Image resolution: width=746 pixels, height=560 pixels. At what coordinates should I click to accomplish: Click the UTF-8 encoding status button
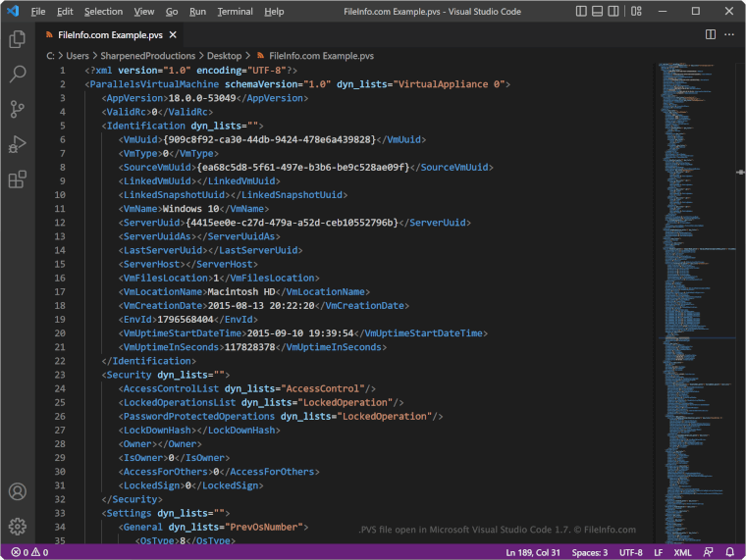pyautogui.click(x=633, y=552)
